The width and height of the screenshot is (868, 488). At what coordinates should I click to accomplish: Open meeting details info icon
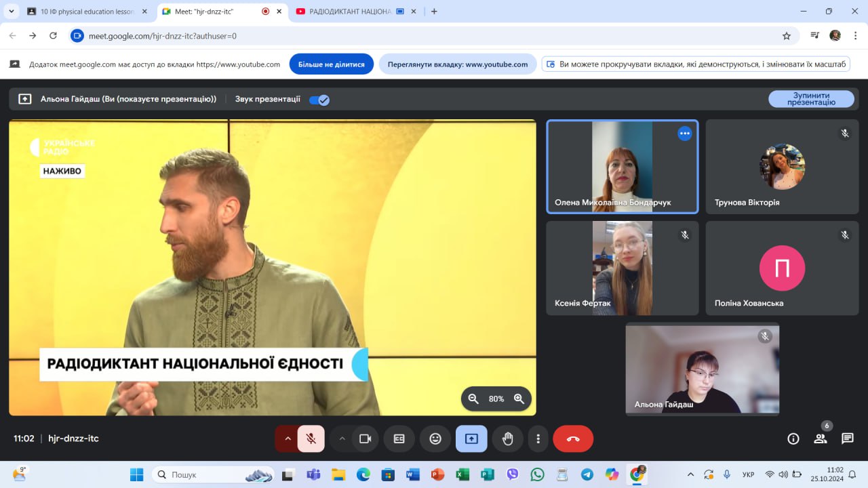793,439
